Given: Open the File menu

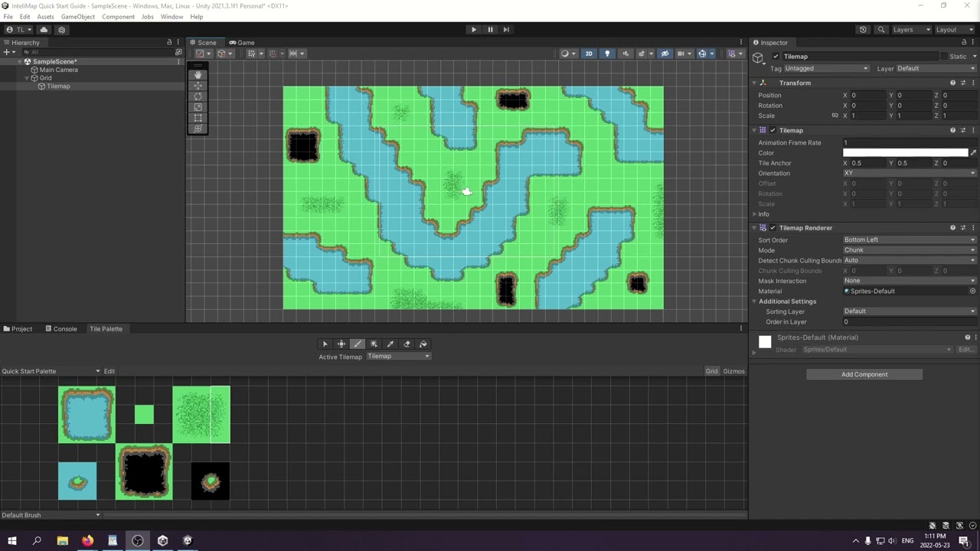Looking at the screenshot, I should [x=8, y=16].
